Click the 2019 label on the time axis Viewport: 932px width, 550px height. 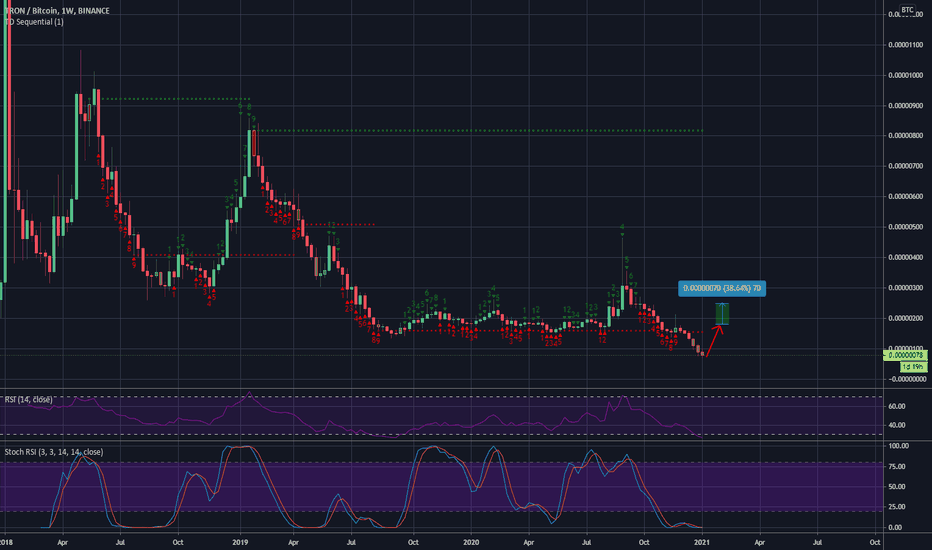[x=240, y=542]
